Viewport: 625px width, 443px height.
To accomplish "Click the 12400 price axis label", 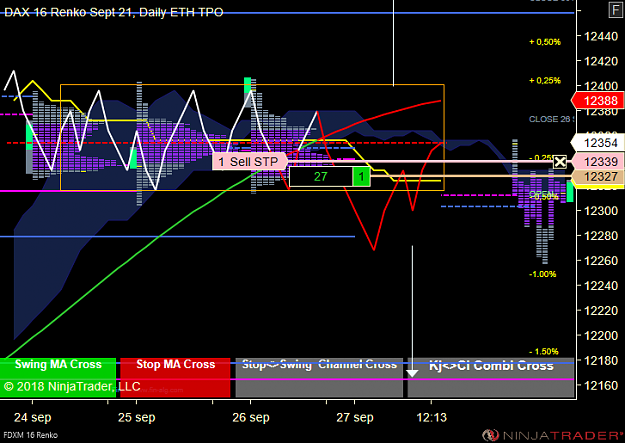I will click(x=601, y=86).
